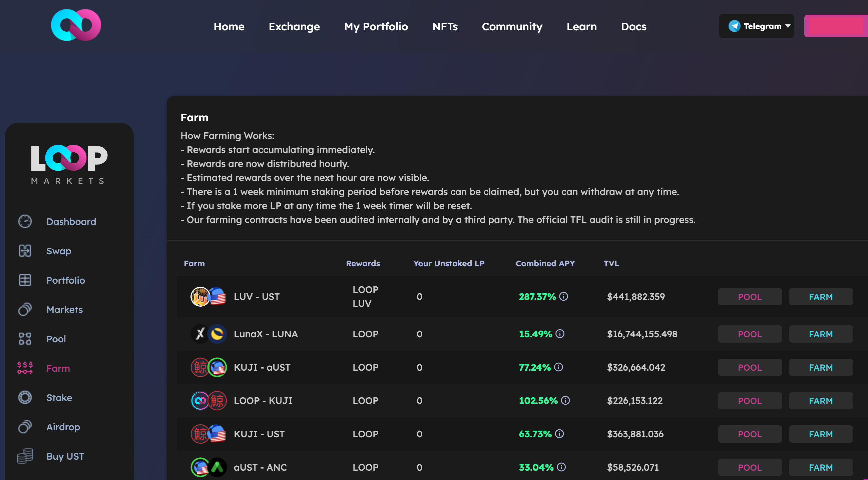Click the Dashboard gauge icon in sidebar
The image size is (868, 480).
coord(25,221)
